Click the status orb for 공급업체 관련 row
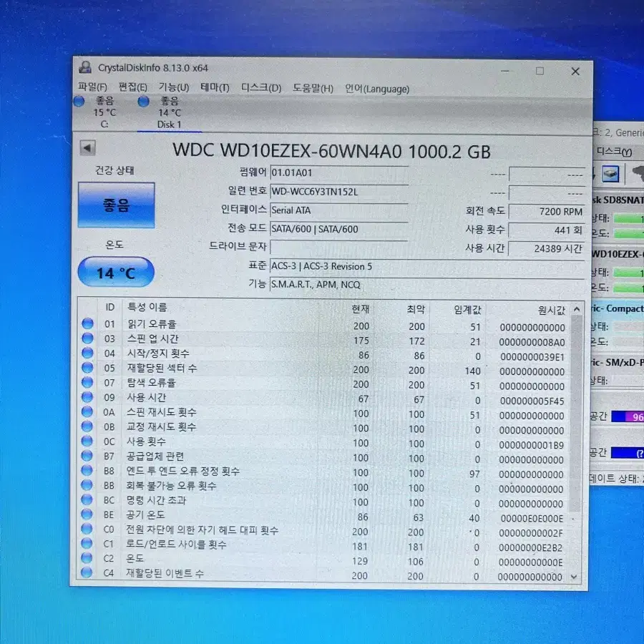Image resolution: width=644 pixels, height=644 pixels. point(87,456)
